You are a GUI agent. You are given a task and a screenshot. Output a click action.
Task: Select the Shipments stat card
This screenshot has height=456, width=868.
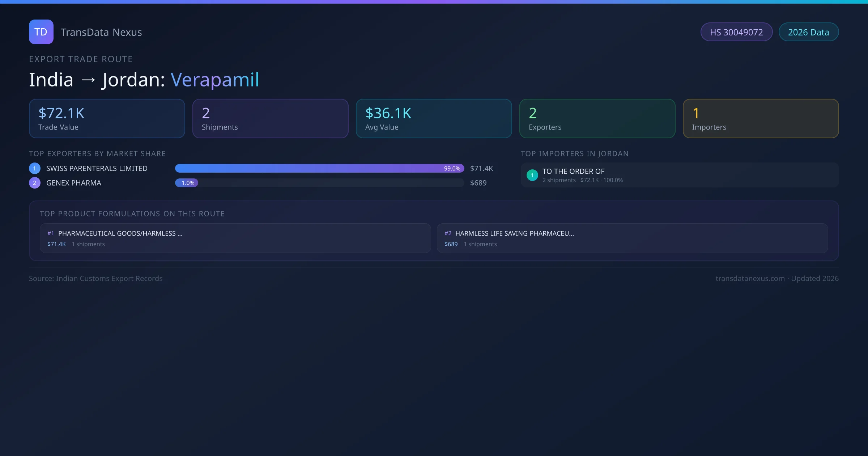coord(270,119)
